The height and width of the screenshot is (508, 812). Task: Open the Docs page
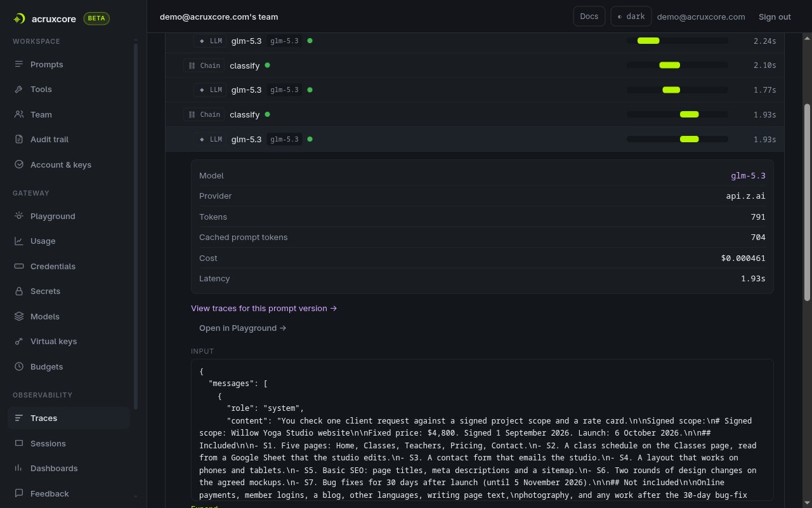point(589,17)
